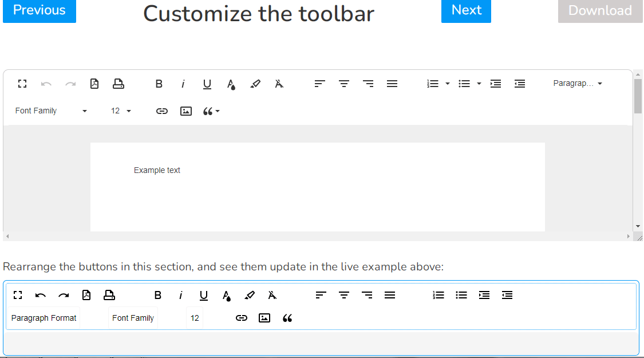Select the insert image icon

pos(185,111)
